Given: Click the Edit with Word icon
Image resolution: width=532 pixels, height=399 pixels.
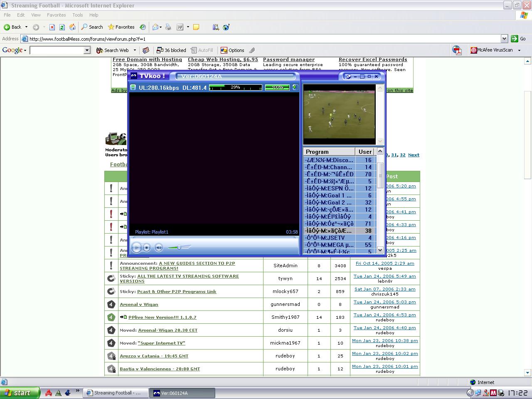Looking at the screenshot, I should pos(180,27).
